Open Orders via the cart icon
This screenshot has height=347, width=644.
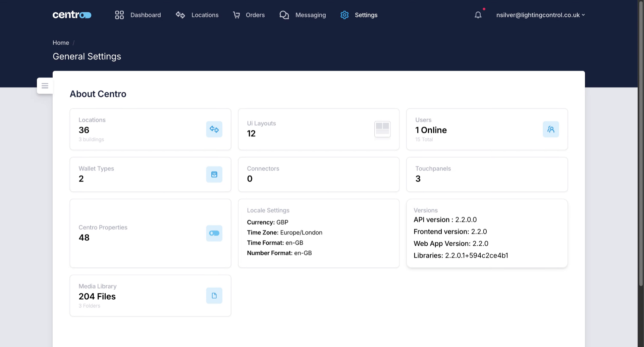pos(237,15)
